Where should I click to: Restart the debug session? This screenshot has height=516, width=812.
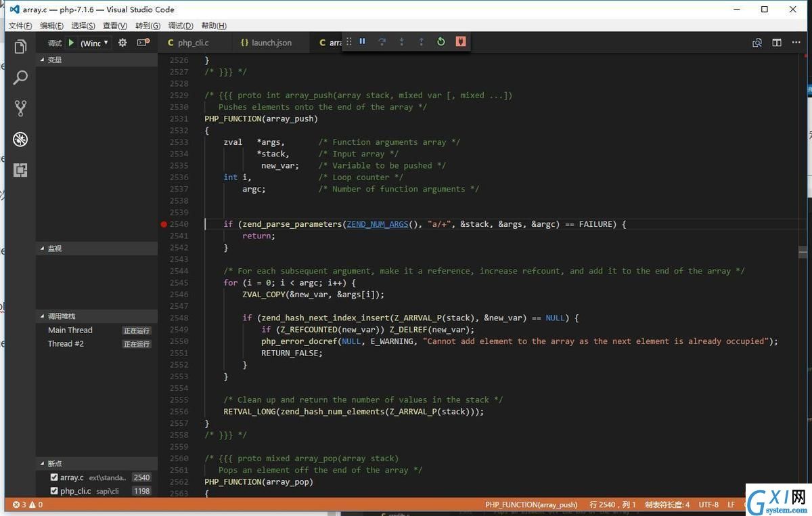[x=441, y=41]
